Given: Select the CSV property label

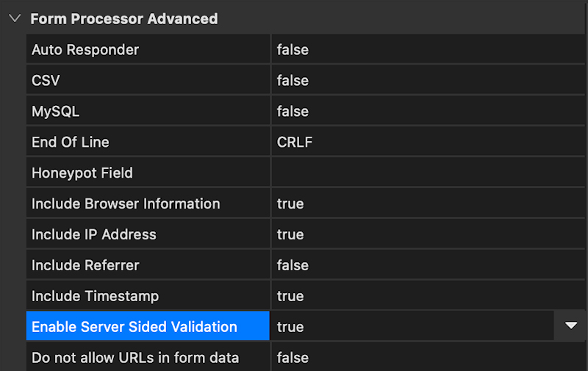Looking at the screenshot, I should coord(46,81).
